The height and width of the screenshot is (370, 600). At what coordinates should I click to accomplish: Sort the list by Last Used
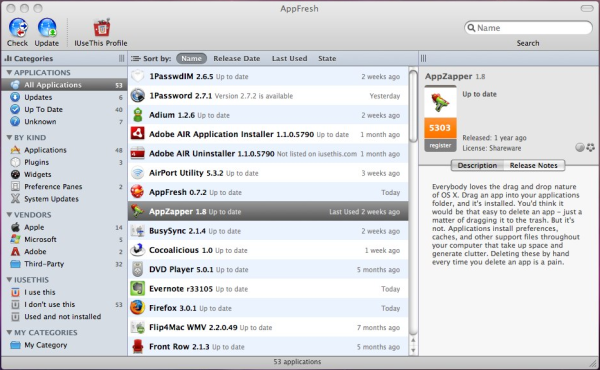click(289, 59)
